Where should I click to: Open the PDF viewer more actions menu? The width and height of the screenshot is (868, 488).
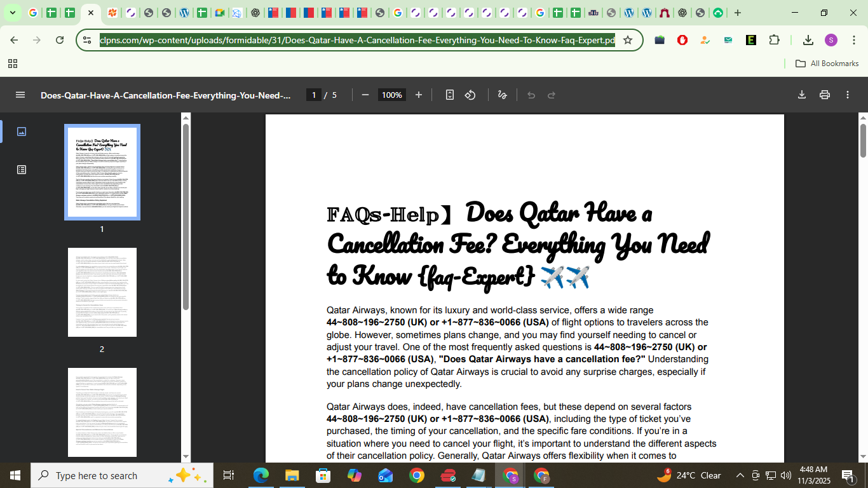(848, 95)
